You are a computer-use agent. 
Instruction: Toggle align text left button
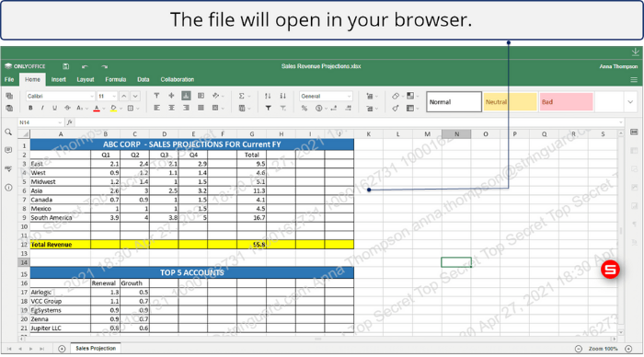coord(156,108)
